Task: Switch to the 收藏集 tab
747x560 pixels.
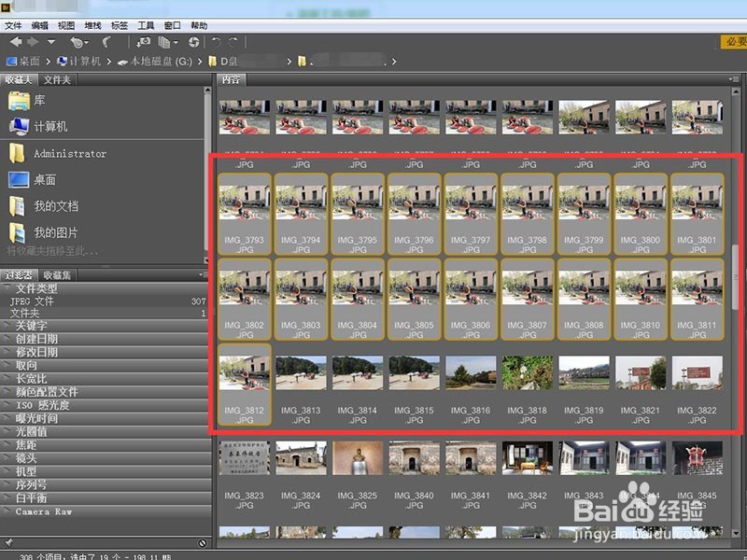Action: point(57,274)
